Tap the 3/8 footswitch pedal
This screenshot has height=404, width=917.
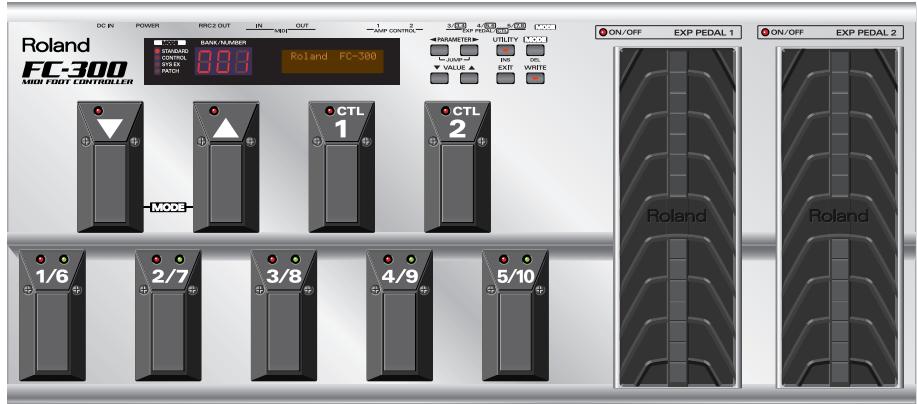[x=284, y=315]
